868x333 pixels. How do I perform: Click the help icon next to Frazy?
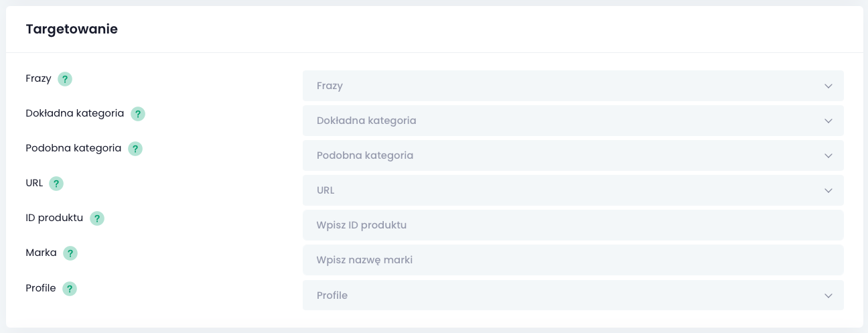(x=65, y=79)
